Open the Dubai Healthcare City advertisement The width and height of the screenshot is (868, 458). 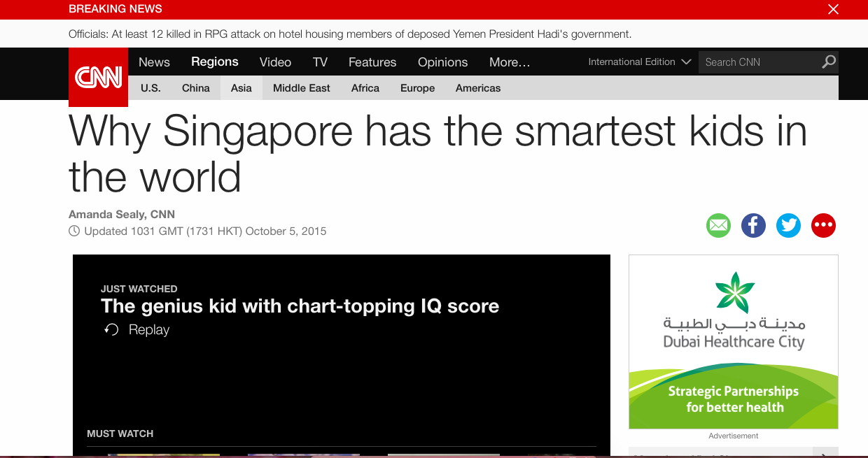click(x=733, y=342)
